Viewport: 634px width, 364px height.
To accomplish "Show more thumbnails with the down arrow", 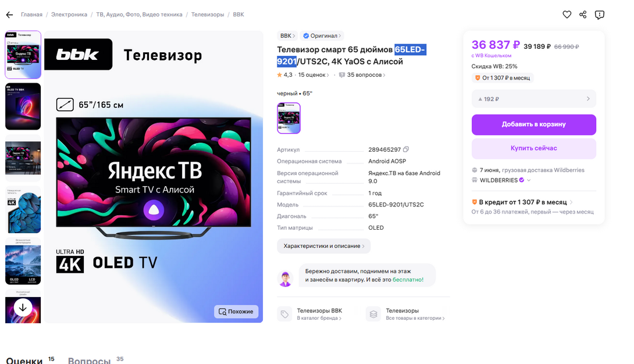I will tap(23, 308).
